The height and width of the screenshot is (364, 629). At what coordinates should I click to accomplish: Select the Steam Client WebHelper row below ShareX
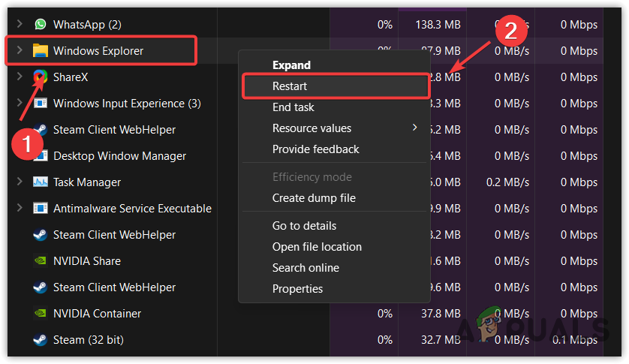coord(114,130)
